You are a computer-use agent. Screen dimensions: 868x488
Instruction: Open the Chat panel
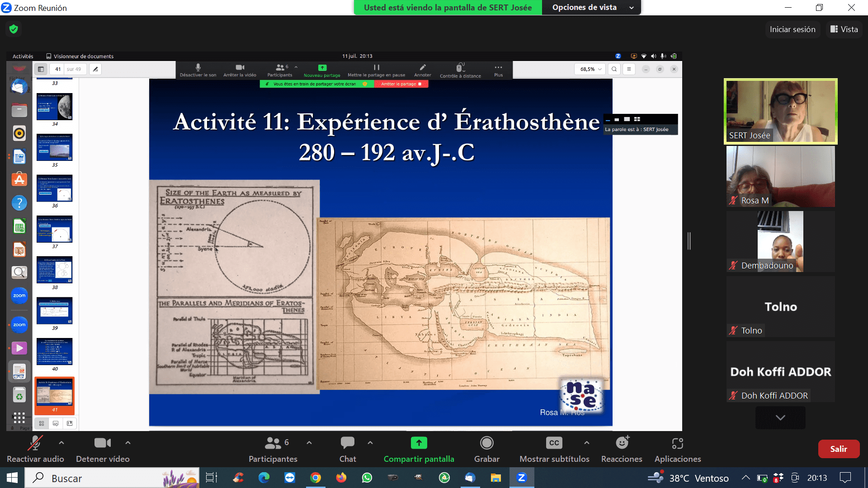(x=348, y=449)
